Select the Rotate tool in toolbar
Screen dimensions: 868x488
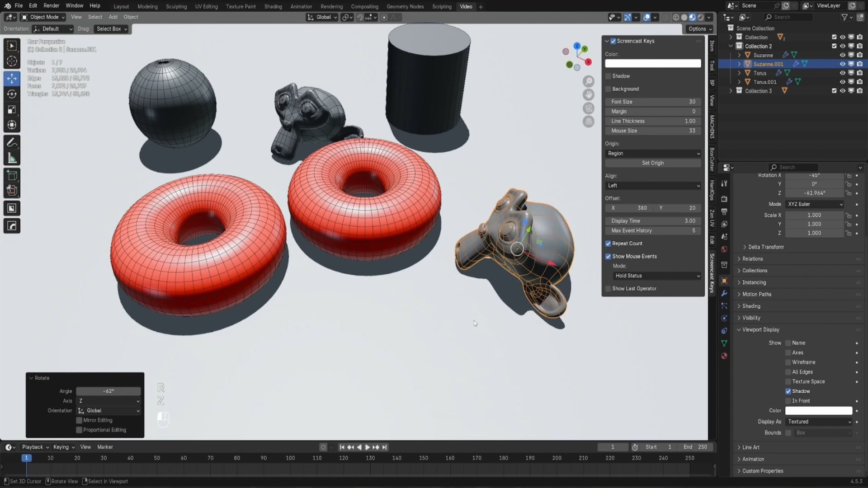point(12,94)
